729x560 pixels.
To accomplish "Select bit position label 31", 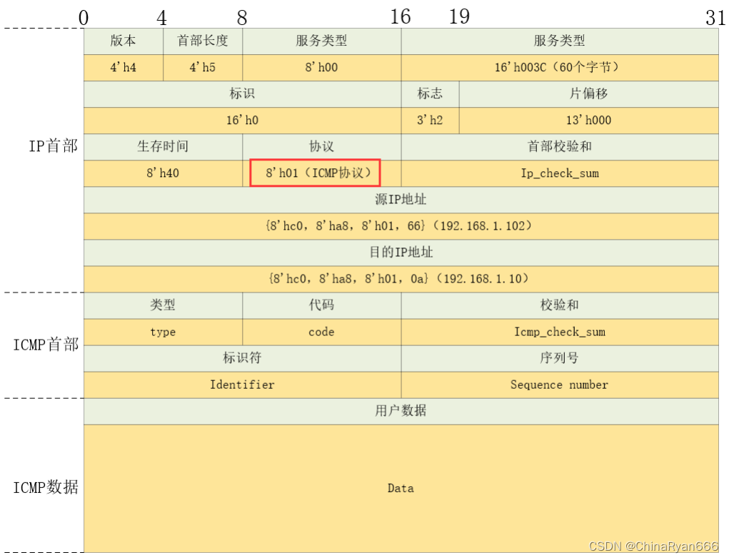I will pyautogui.click(x=716, y=18).
